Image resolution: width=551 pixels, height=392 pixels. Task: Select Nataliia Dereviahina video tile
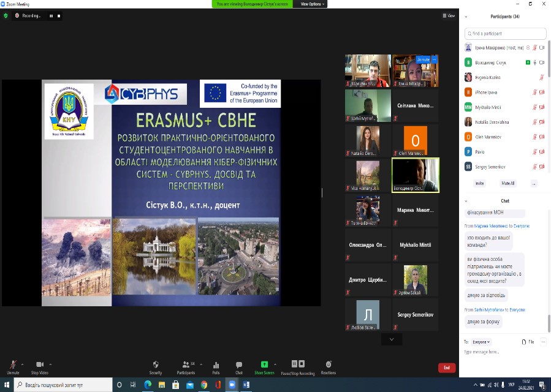pyautogui.click(x=368, y=140)
